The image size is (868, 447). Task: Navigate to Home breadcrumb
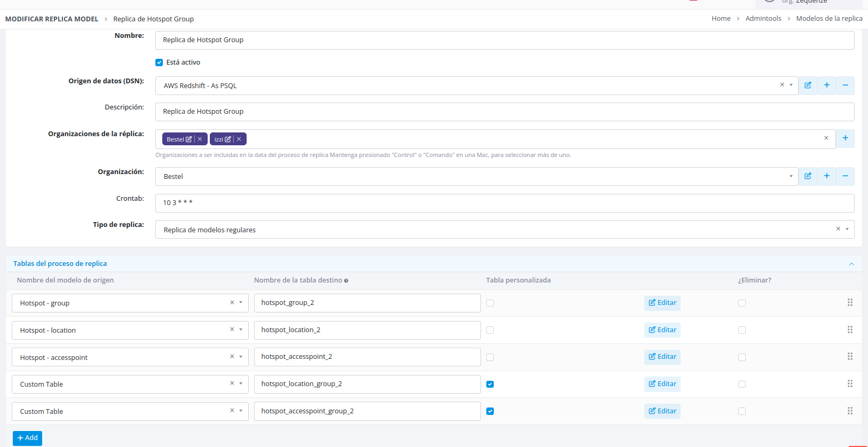pos(721,19)
